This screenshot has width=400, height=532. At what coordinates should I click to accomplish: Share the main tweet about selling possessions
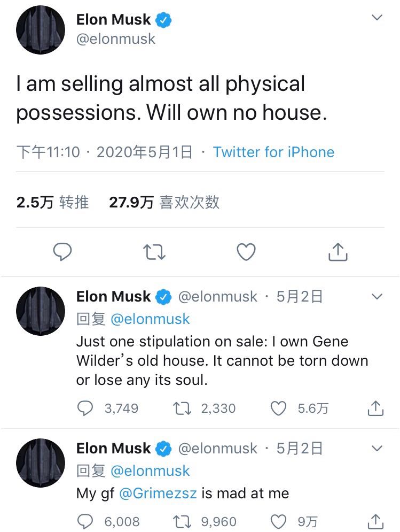338,251
